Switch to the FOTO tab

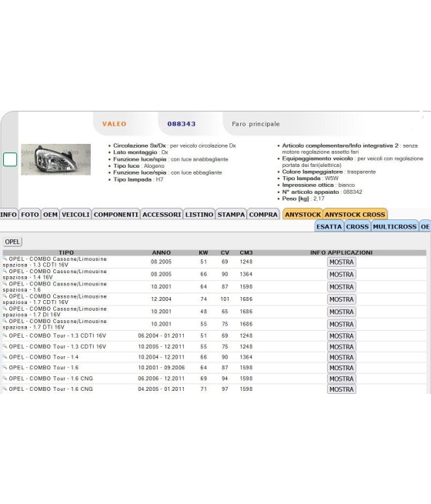(30, 215)
